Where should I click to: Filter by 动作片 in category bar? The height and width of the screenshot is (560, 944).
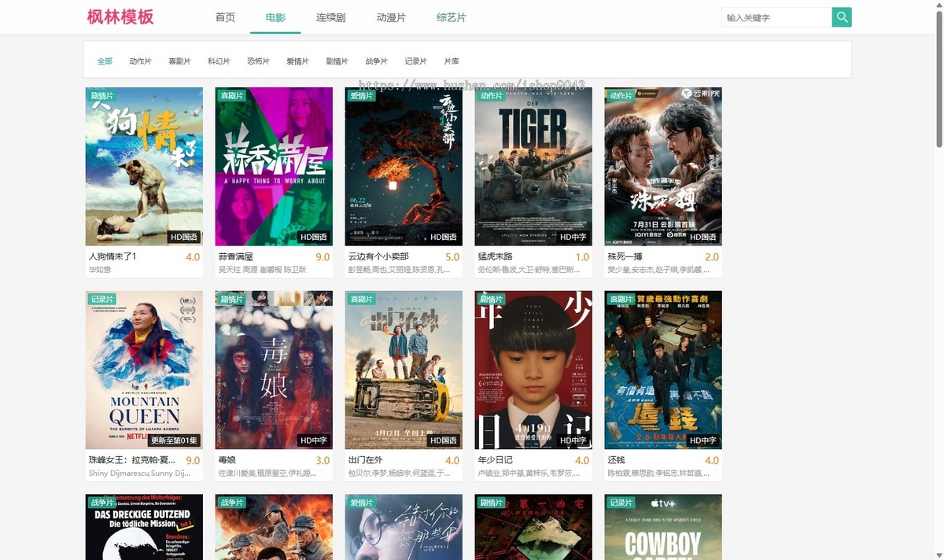140,61
